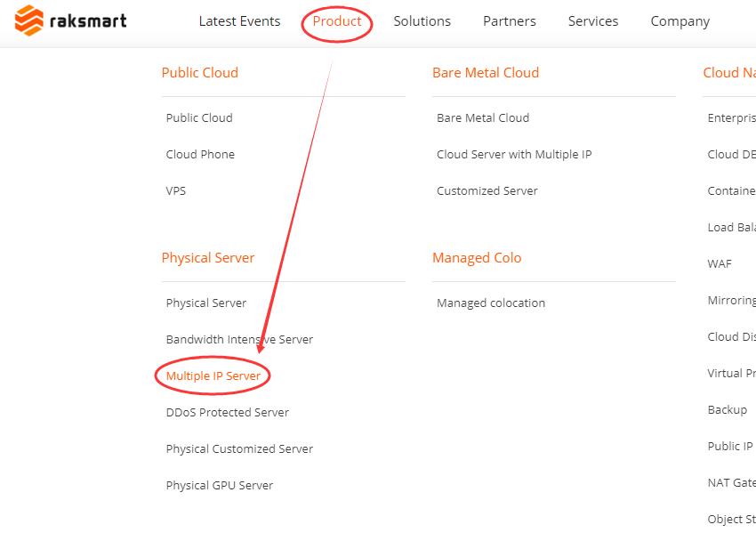
Task: Click the WAF link
Action: point(720,264)
